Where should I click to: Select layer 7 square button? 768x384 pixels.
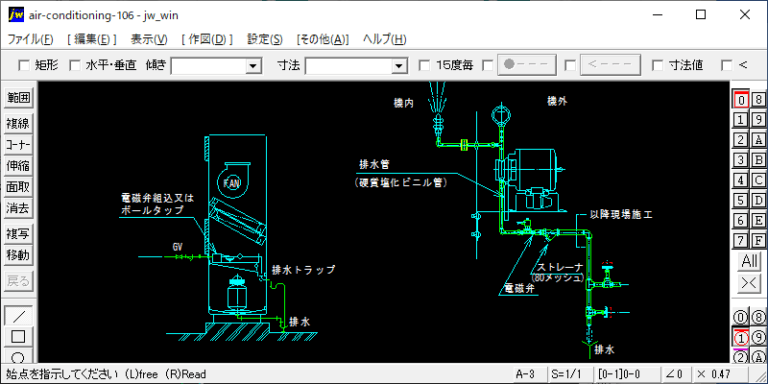tap(741, 240)
